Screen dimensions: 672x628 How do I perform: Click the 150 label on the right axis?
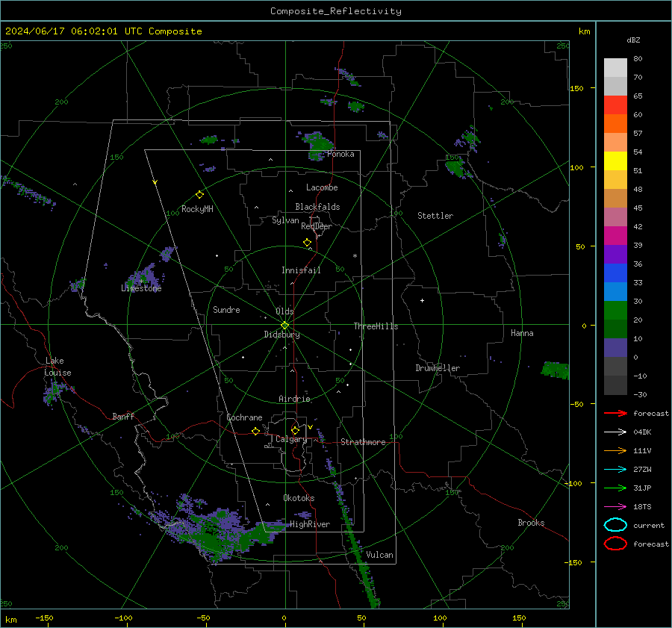(577, 88)
